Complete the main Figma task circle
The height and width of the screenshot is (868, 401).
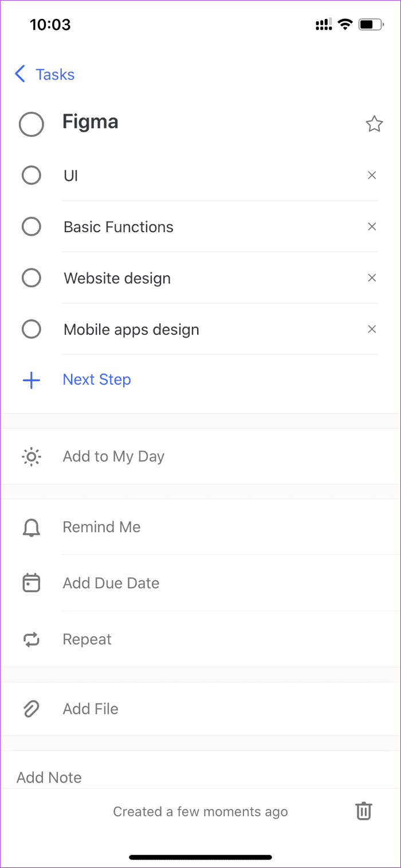click(x=31, y=124)
